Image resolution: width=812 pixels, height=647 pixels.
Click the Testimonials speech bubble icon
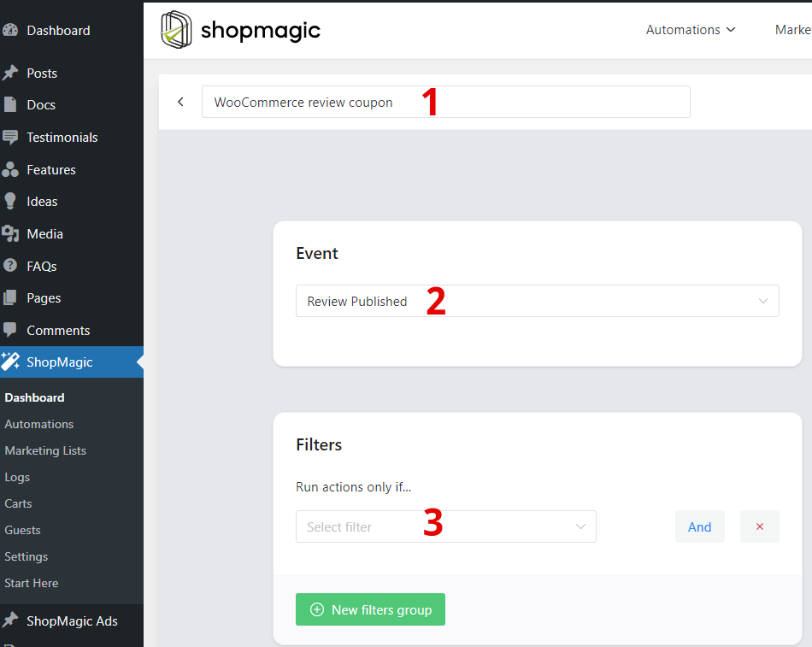[x=10, y=138]
